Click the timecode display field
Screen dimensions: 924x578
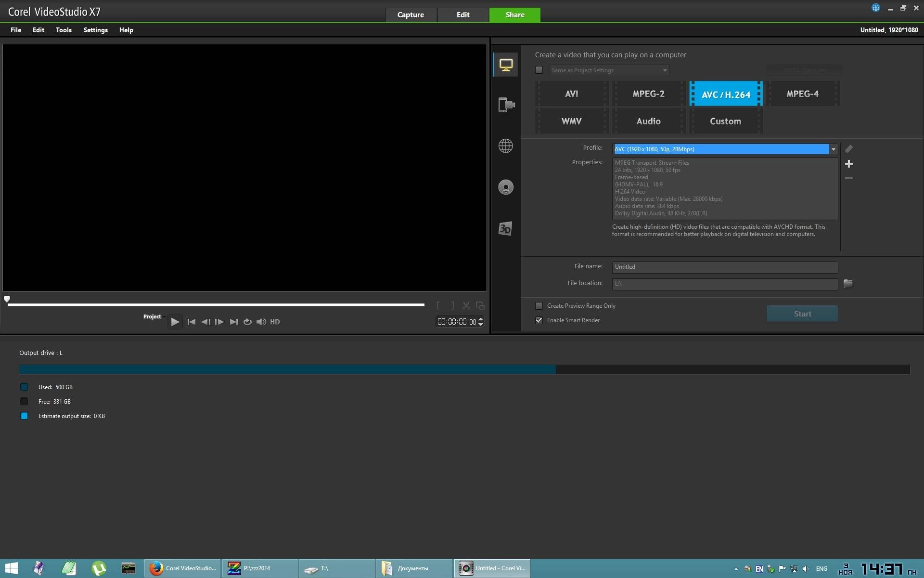[457, 322]
